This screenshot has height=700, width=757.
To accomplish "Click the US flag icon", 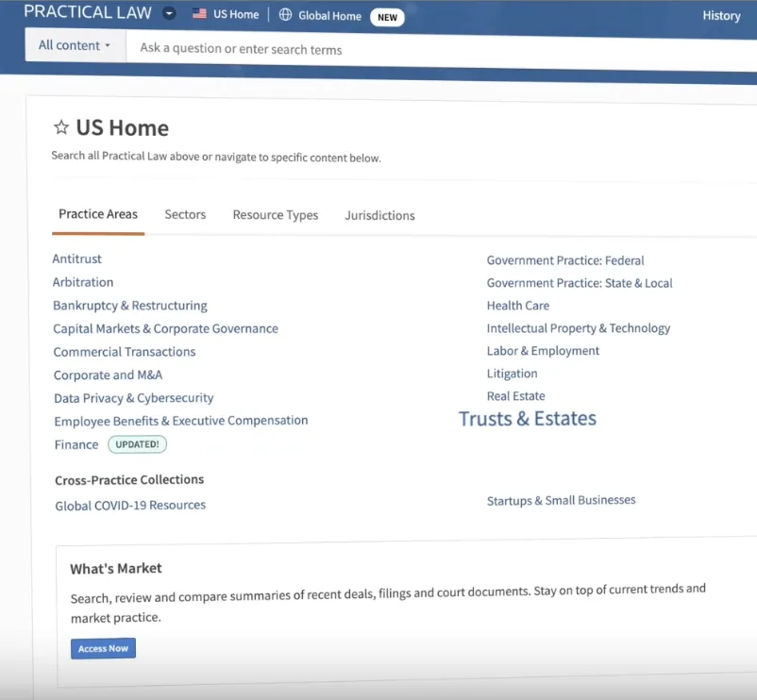I will (x=199, y=13).
